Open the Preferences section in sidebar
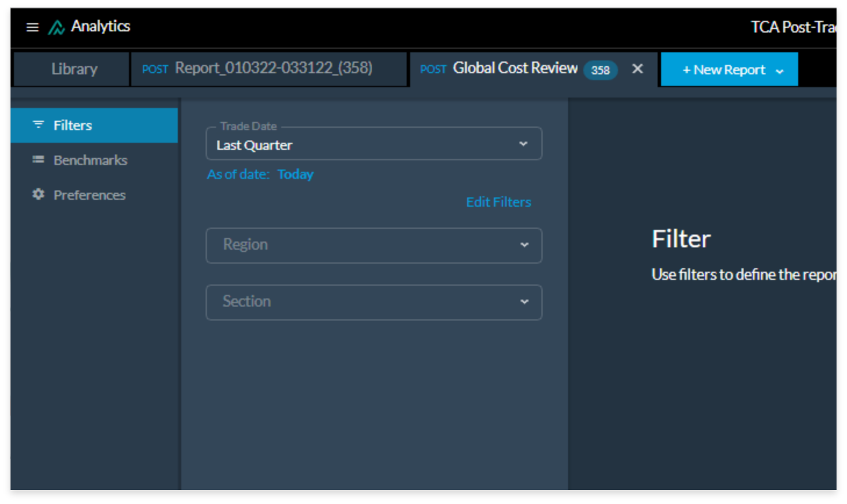Screen dimensions: 847x504 click(89, 195)
